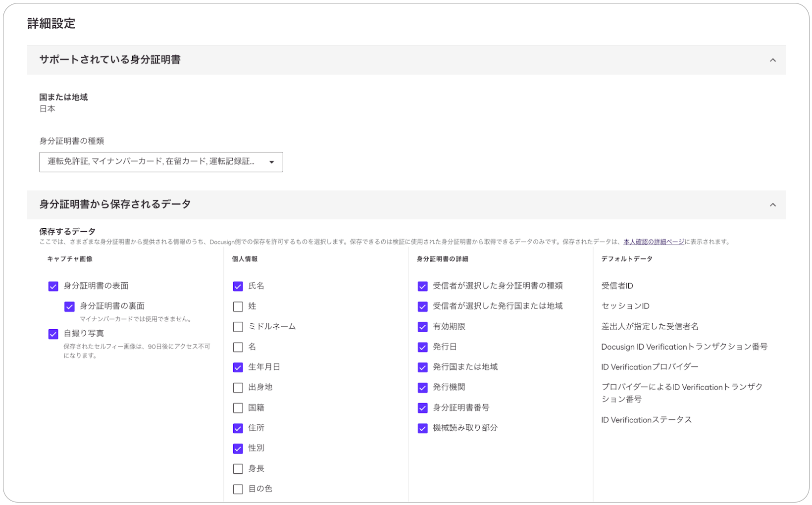This screenshot has height=505, width=812.
Task: Click the マイナンバーカードでは使用できません note
Action: tap(136, 319)
